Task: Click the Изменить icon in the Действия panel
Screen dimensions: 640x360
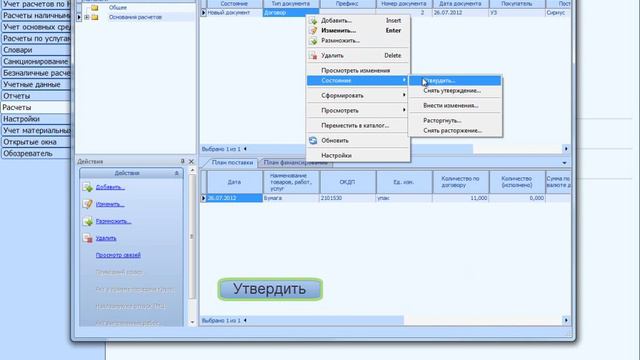Action: tap(87, 204)
